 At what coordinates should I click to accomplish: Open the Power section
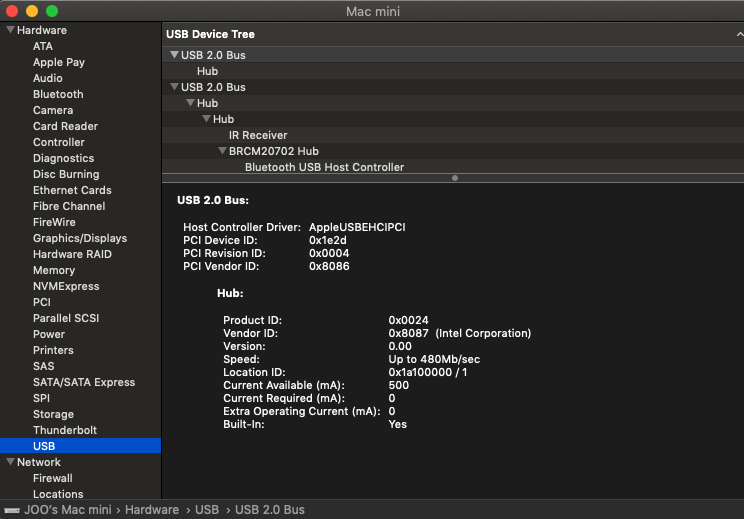click(x=49, y=334)
